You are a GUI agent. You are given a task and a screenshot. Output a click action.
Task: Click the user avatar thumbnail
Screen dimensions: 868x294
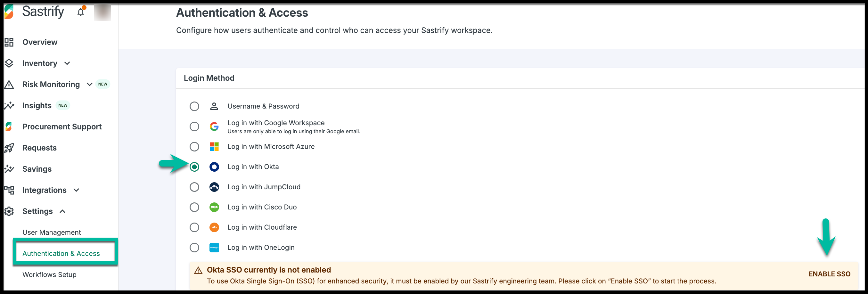click(102, 13)
